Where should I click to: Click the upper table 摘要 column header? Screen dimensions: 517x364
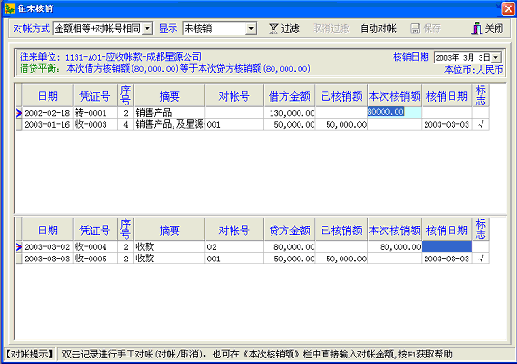(x=169, y=96)
